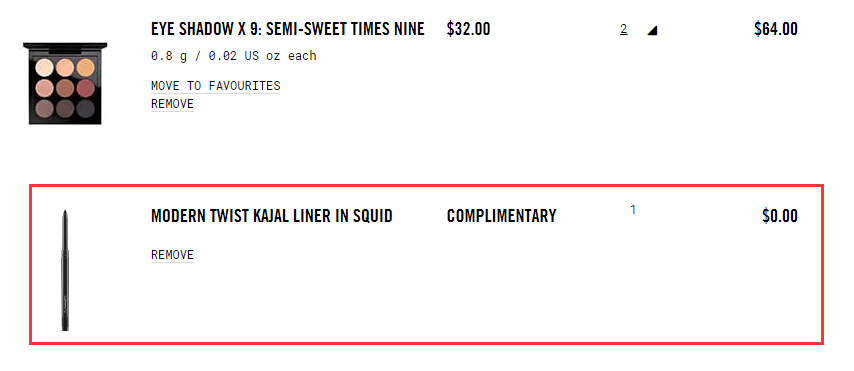Screen dimensions: 854x371
Task: Click the $0.00 kajal liner total
Action: pos(780,216)
